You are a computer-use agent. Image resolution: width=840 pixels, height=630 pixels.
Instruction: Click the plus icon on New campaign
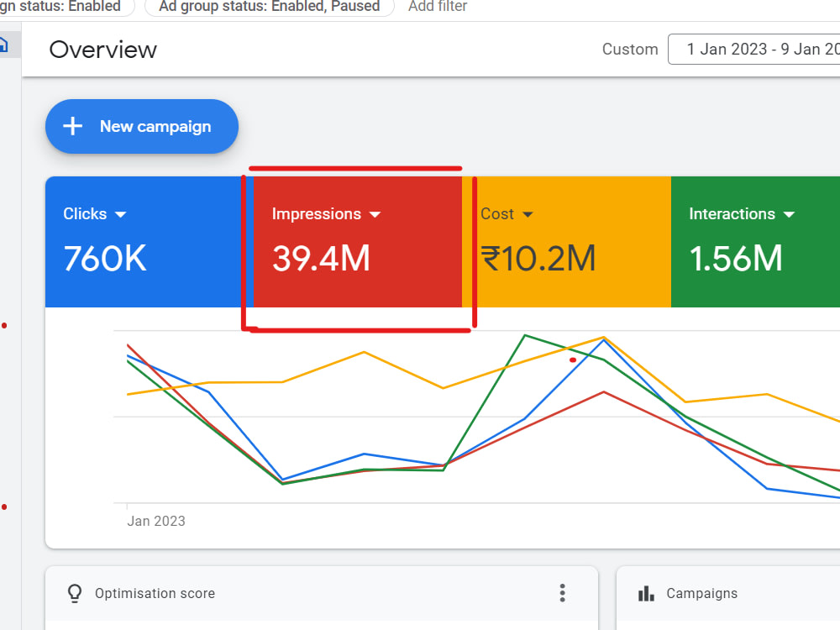[73, 127]
